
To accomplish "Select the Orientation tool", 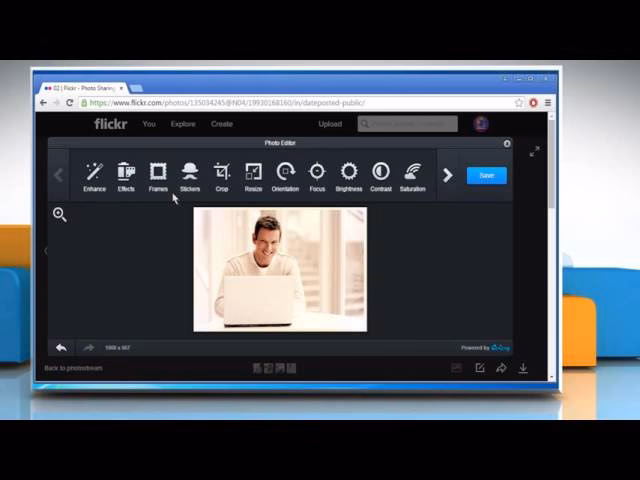I will [285, 175].
